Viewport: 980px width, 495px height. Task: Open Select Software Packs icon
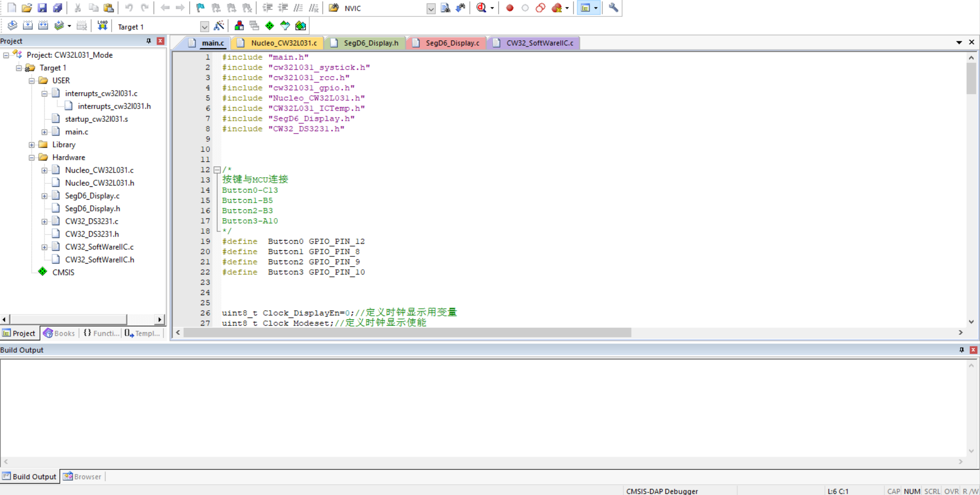(285, 26)
